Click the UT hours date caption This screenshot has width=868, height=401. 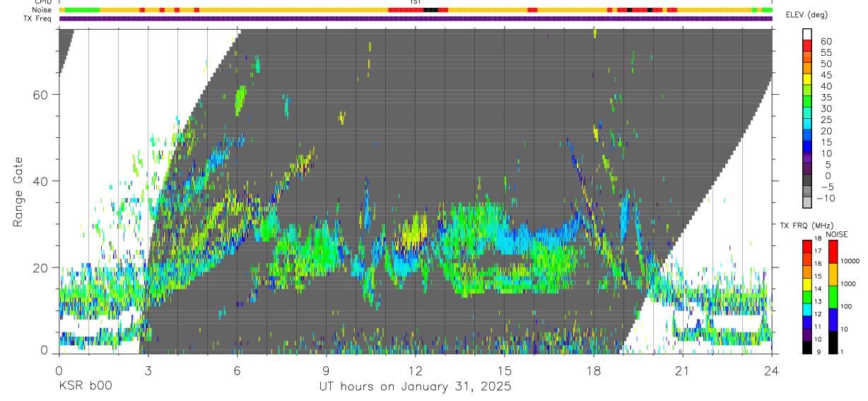coord(415,387)
